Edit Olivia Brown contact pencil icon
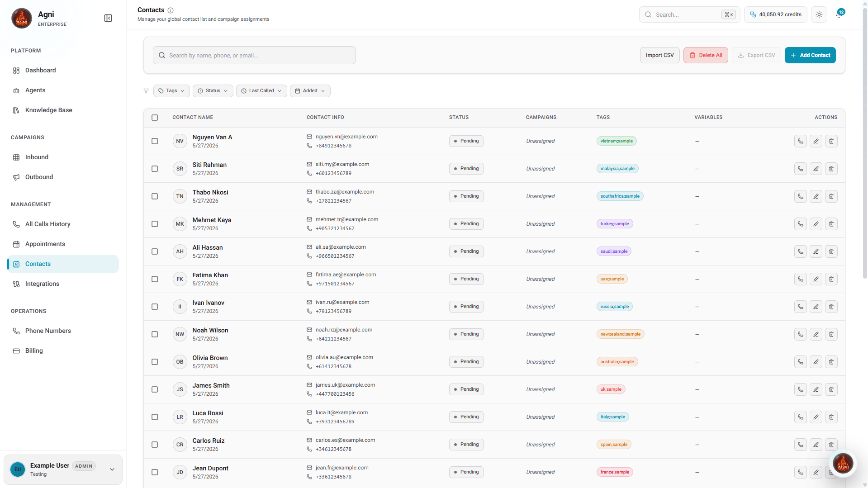The height and width of the screenshot is (488, 868). pyautogui.click(x=816, y=362)
